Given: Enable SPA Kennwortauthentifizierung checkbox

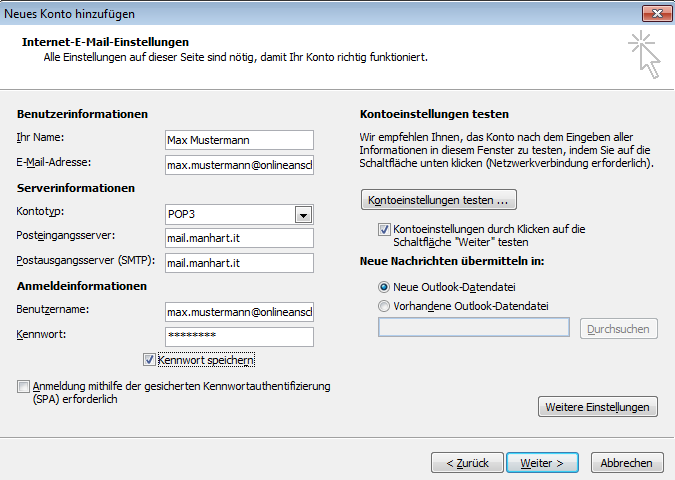Looking at the screenshot, I should (x=23, y=386).
